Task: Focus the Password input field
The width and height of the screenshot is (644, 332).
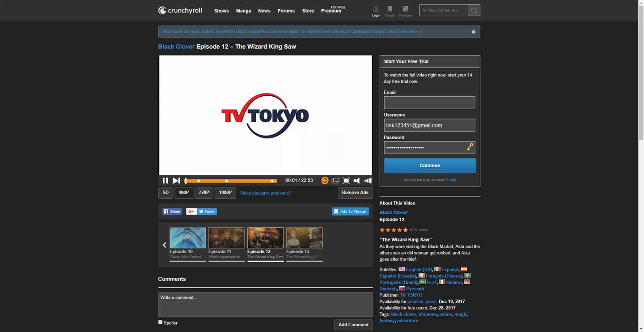Action: point(429,148)
